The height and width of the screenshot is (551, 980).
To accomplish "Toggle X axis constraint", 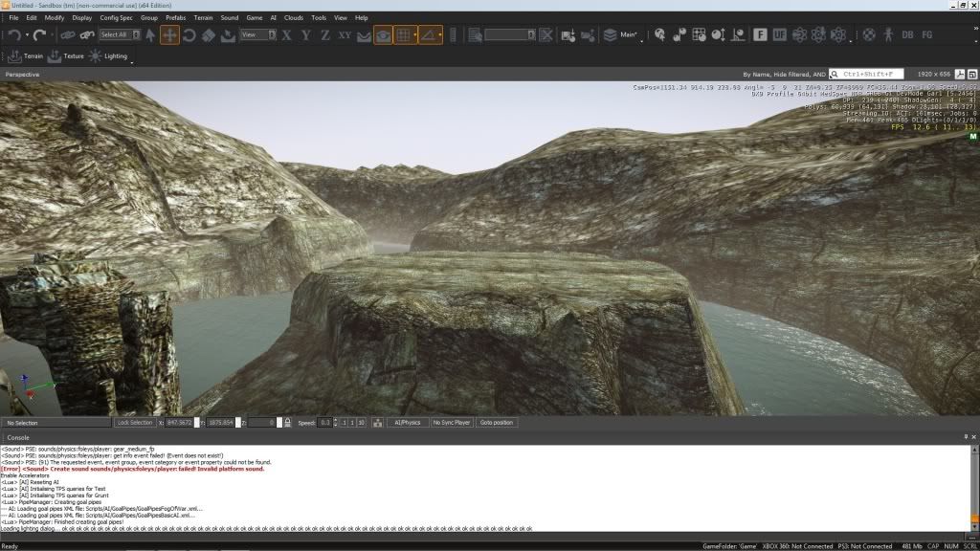I will pyautogui.click(x=286, y=35).
